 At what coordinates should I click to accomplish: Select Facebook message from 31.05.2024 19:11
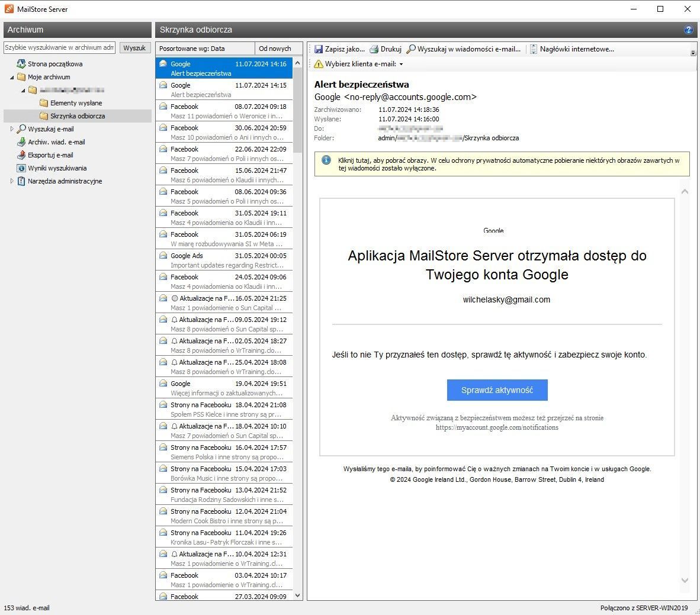pyautogui.click(x=224, y=218)
